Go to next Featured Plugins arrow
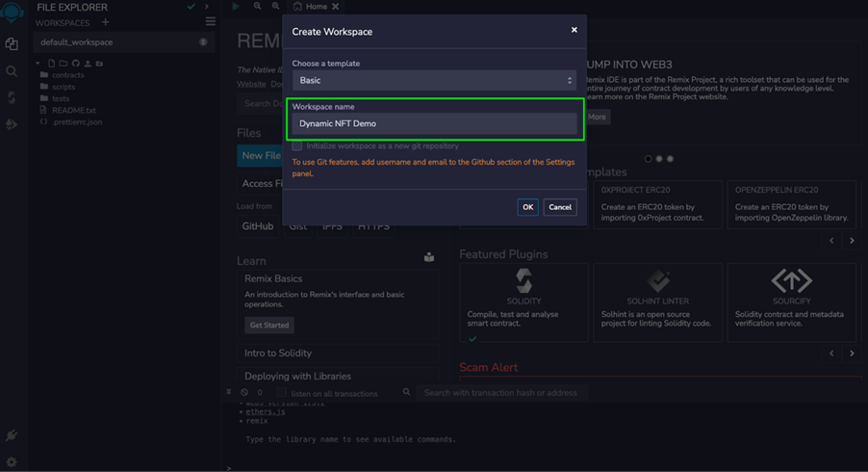Viewport: 868px width, 472px height. click(x=852, y=353)
